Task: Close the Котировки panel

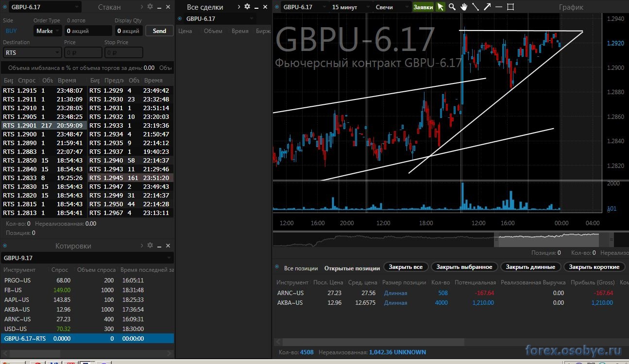Action: (x=168, y=246)
